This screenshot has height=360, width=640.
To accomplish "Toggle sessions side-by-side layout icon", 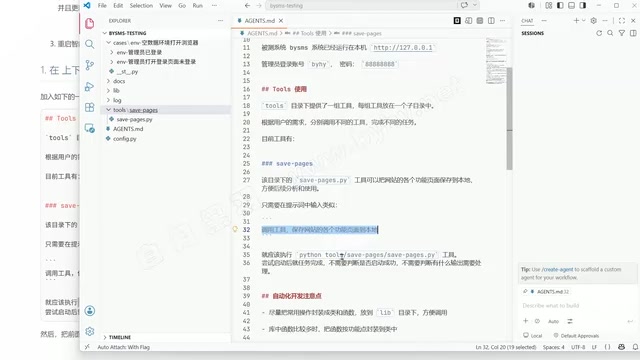I will click(x=633, y=33).
